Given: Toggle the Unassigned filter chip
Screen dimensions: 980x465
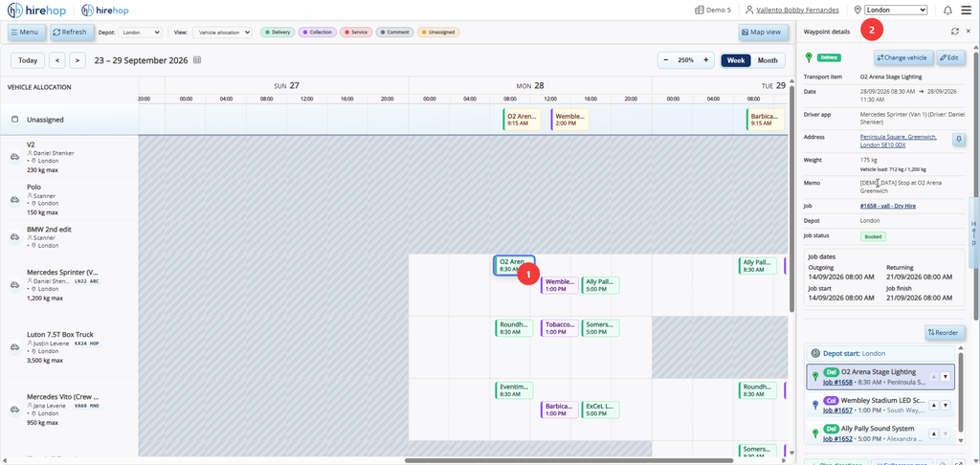Looking at the screenshot, I should (x=438, y=32).
